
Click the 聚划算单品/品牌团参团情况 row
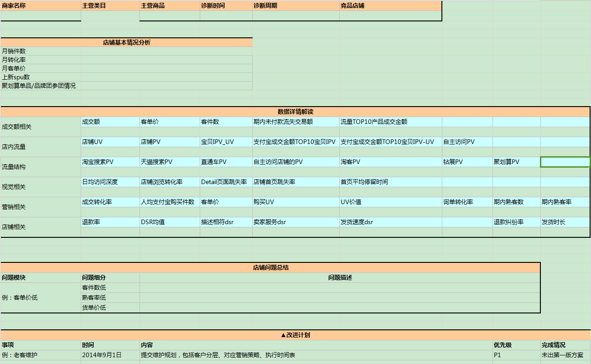(126, 86)
